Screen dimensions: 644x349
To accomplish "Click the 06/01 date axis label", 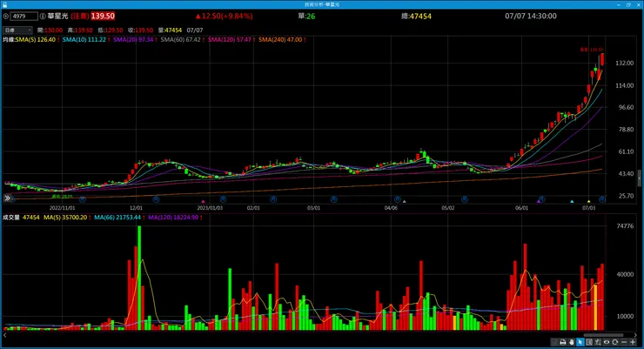I will pos(521,208).
